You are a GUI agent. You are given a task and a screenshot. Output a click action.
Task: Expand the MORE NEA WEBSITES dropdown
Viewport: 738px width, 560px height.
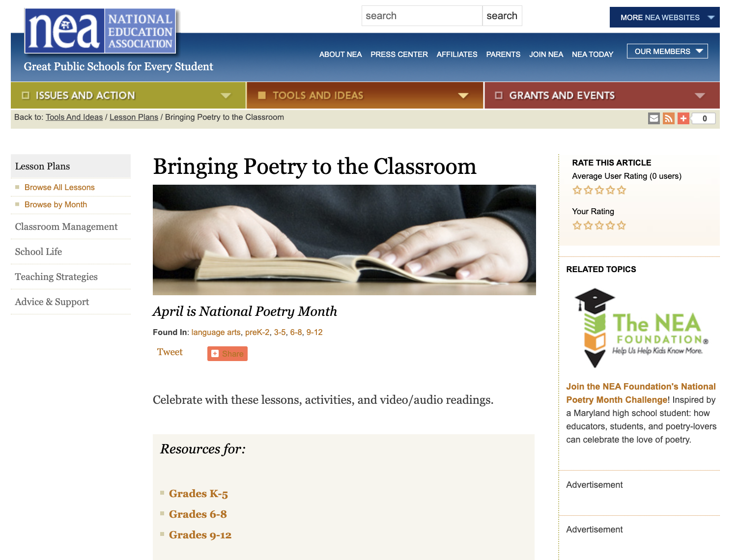664,17
